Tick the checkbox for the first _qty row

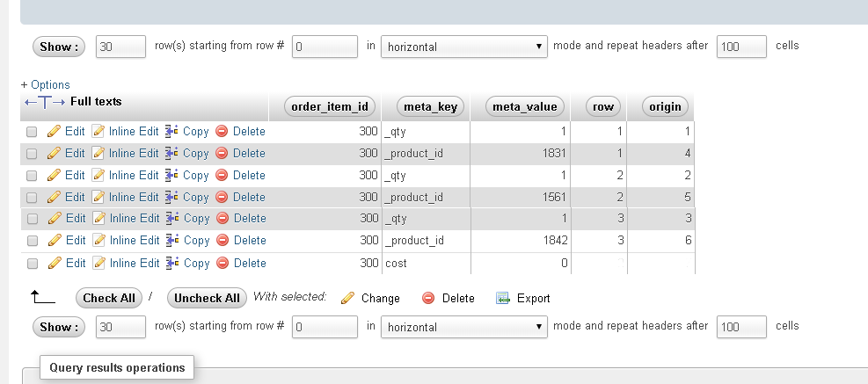(32, 132)
